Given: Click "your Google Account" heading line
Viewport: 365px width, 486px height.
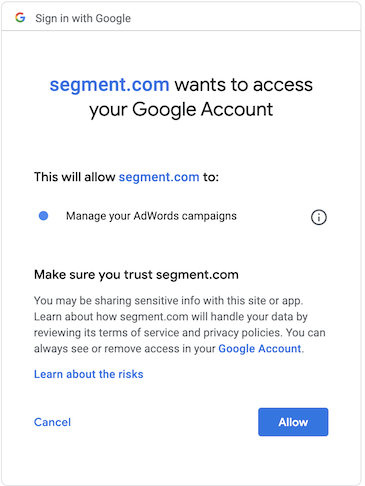Looking at the screenshot, I should pos(181,110).
